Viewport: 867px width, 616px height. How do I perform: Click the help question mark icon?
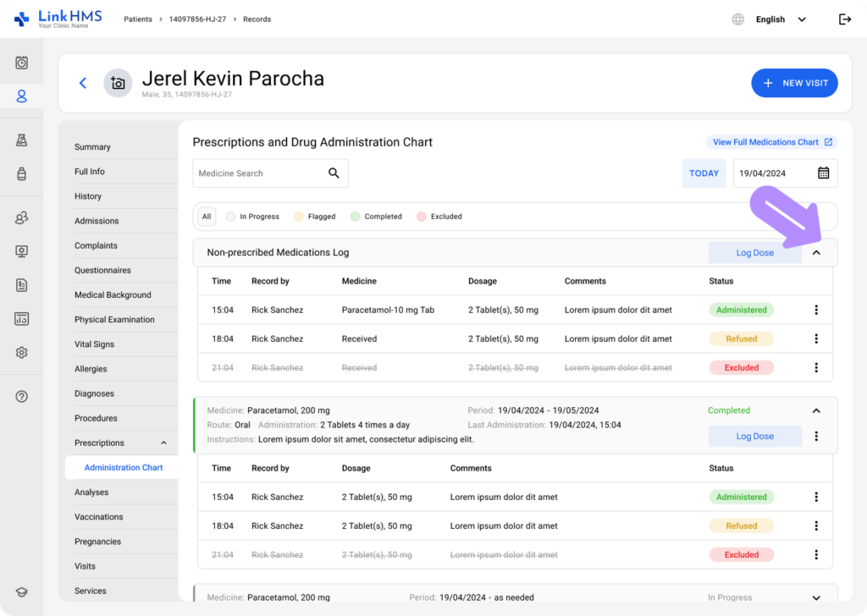tap(22, 396)
